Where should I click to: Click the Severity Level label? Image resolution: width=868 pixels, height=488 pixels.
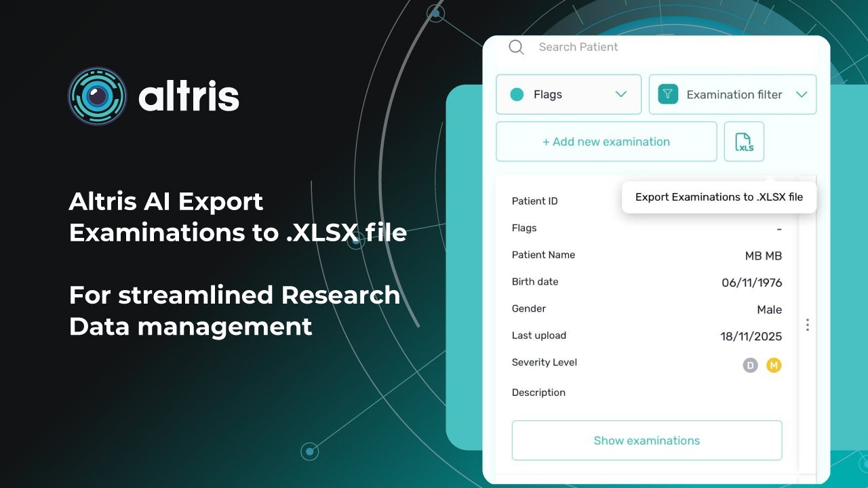tap(545, 363)
